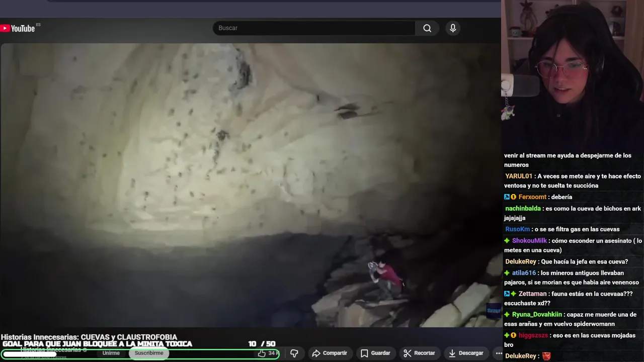This screenshot has width=644, height=362.
Task: Open the three-dot more actions menu
Action: 499,353
